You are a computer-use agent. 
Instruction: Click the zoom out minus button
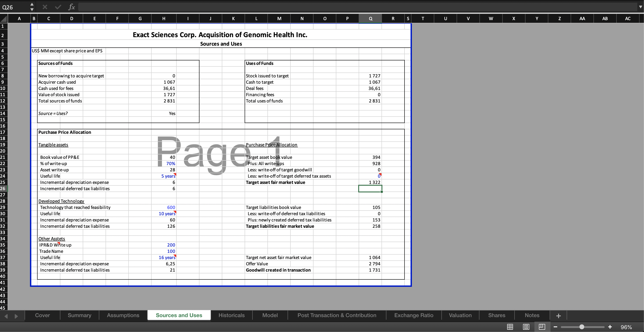[555, 327]
